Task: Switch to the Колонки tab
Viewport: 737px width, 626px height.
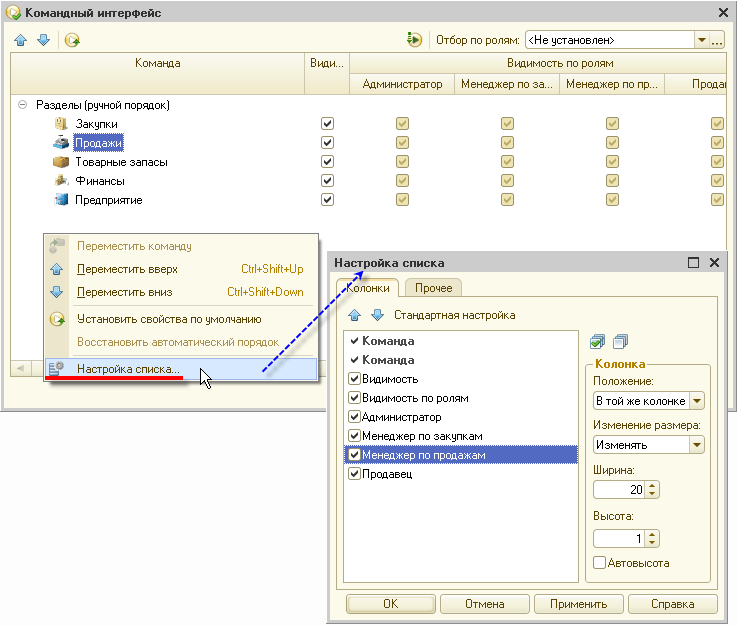Action: [368, 288]
